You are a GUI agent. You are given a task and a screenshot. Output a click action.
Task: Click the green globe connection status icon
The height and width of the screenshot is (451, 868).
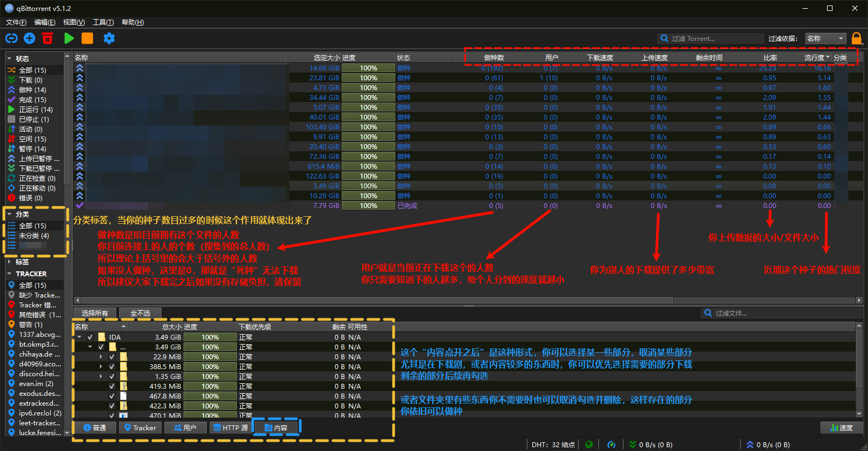click(x=588, y=444)
